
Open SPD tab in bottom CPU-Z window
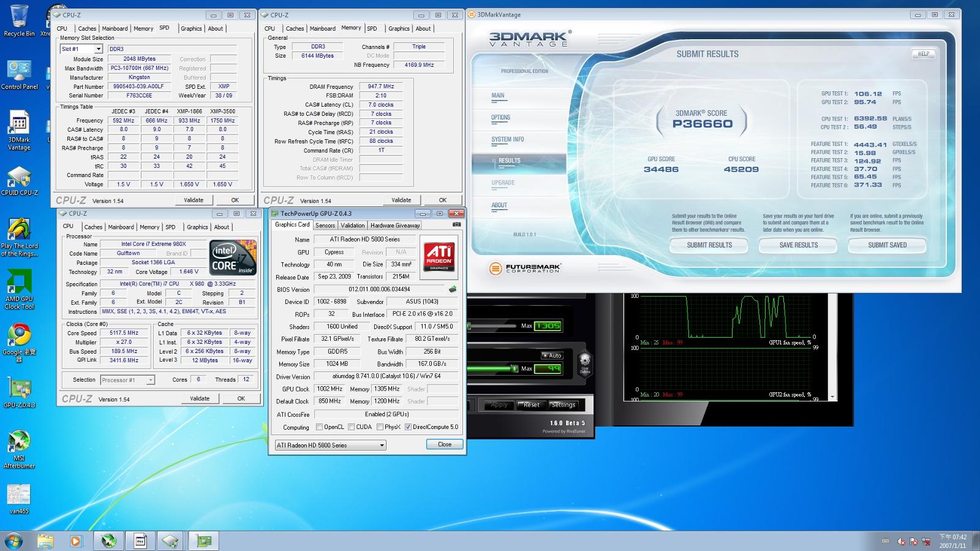coord(170,227)
